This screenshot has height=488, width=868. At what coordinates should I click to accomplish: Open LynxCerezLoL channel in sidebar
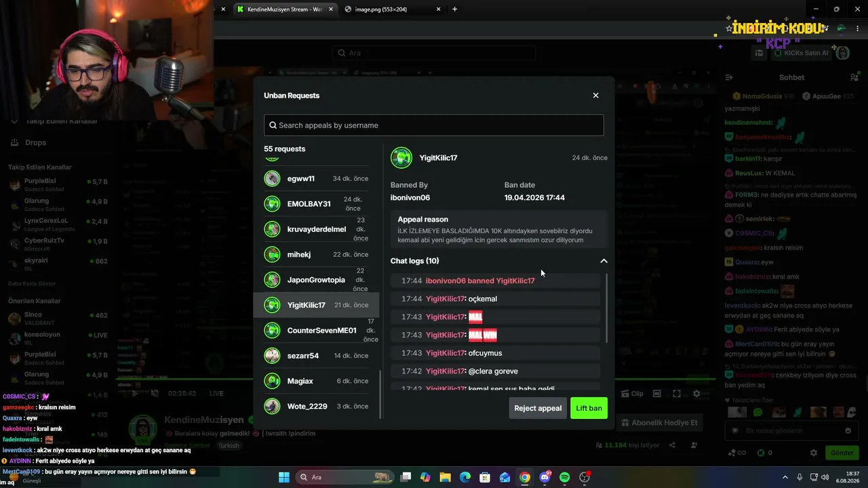[x=58, y=224]
